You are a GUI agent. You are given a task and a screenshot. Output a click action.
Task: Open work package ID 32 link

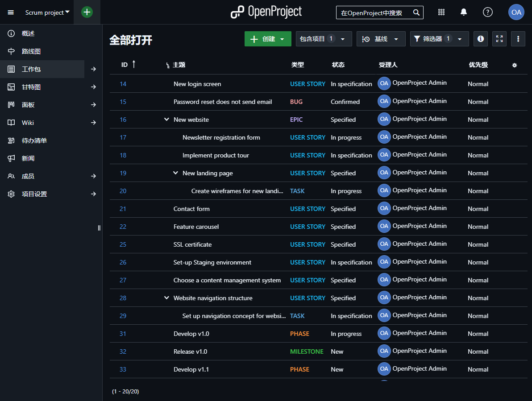pyautogui.click(x=123, y=351)
